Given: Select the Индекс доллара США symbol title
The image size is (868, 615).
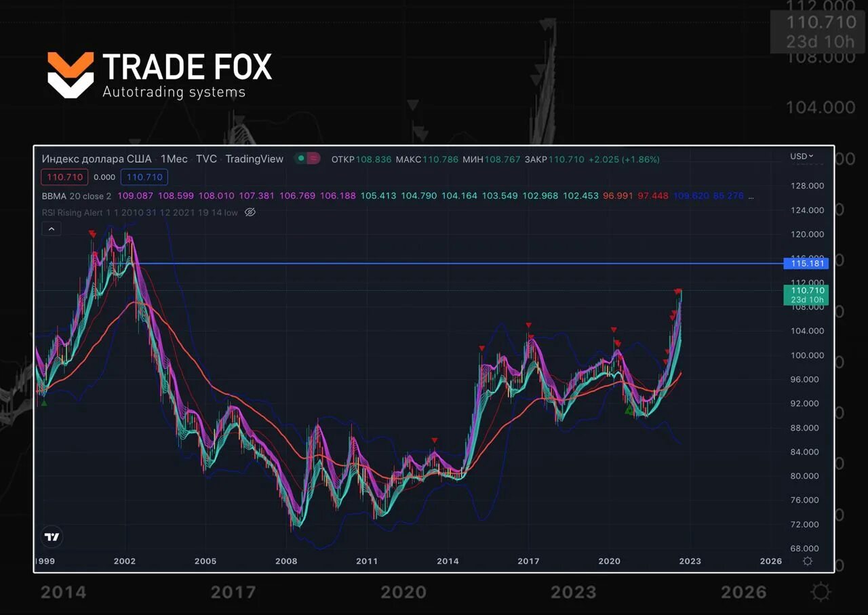Looking at the screenshot, I should (96, 159).
